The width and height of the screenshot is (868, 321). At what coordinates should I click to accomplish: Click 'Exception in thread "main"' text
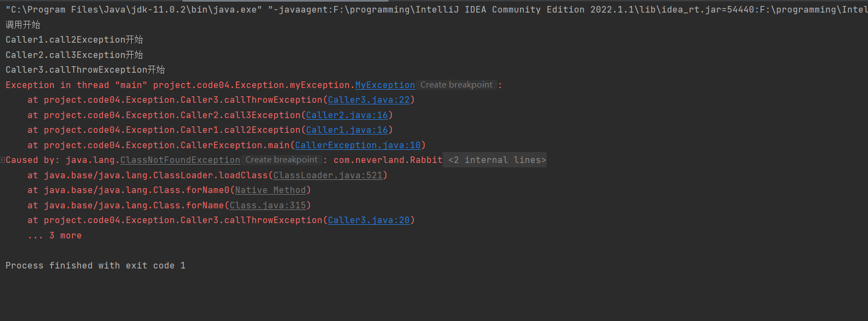(77, 85)
